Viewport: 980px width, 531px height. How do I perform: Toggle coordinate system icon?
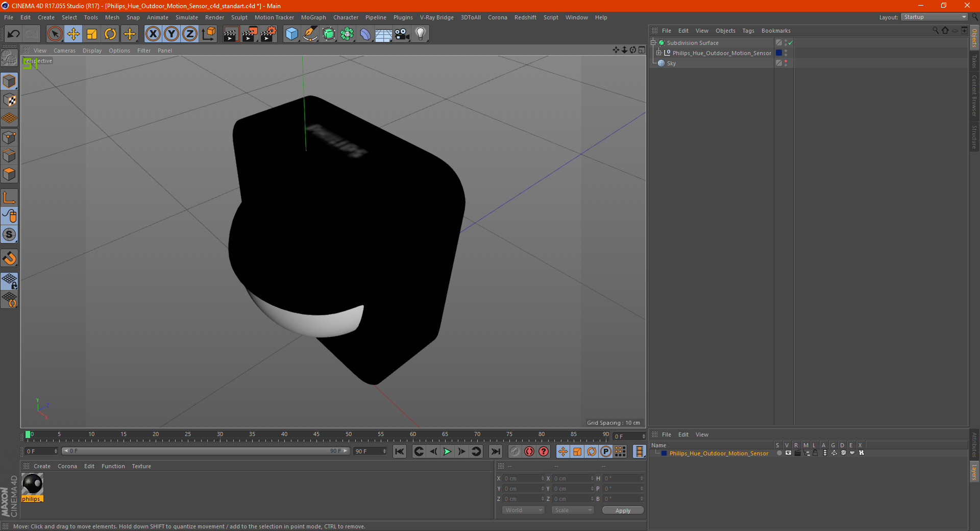[x=208, y=34]
